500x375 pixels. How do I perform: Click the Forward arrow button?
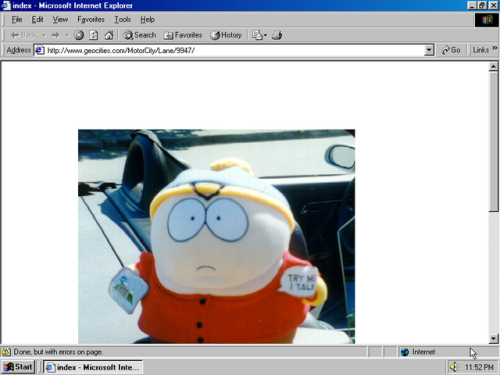coord(56,35)
